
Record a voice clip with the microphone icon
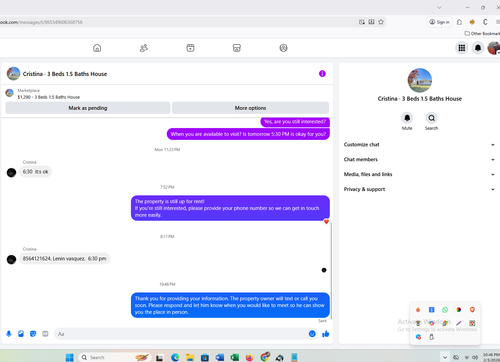pos(9,334)
